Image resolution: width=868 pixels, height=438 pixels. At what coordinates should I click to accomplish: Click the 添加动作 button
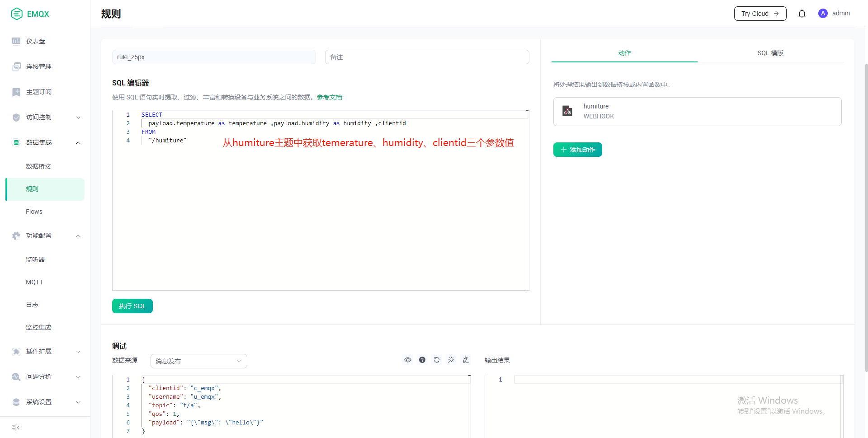click(x=577, y=150)
